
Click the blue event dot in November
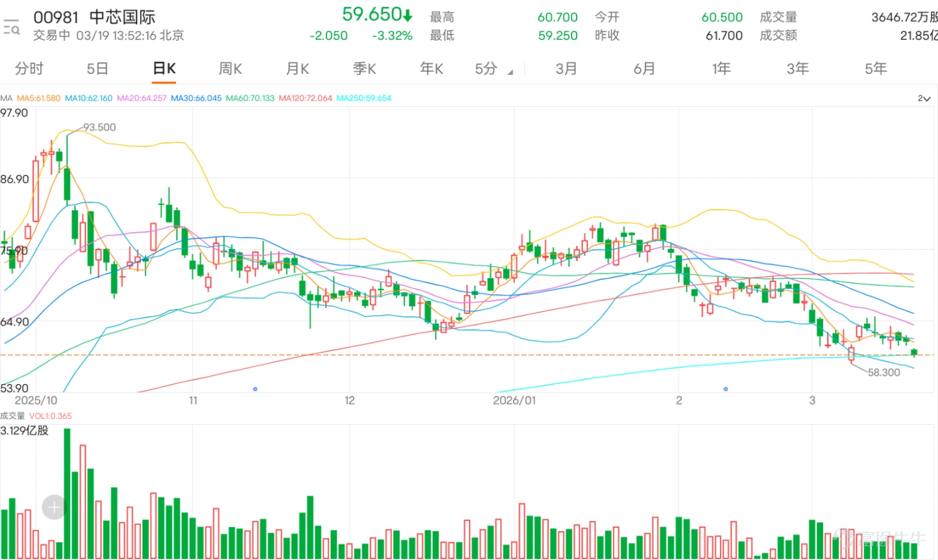coord(255,389)
